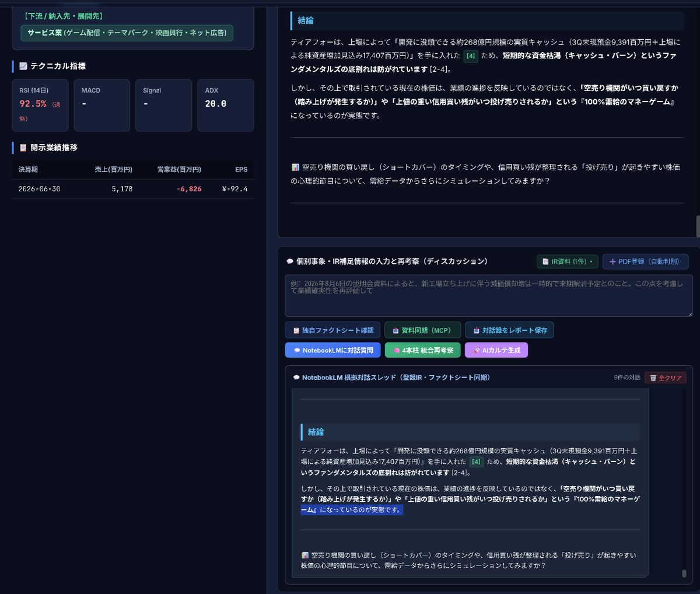Click the speech bubble icon beside 個別事象・IR補足情報
Screen dimensions: 700x594
pyautogui.click(x=290, y=261)
